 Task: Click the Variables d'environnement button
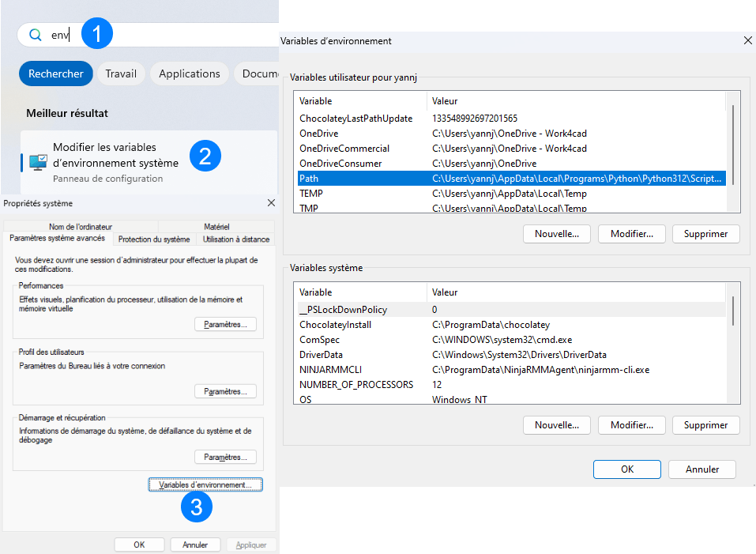tap(205, 484)
